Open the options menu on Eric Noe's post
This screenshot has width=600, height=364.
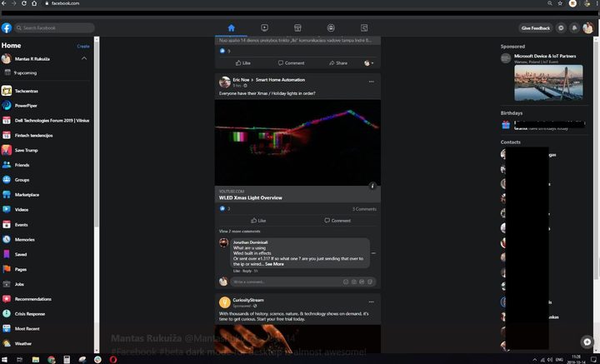point(371,81)
